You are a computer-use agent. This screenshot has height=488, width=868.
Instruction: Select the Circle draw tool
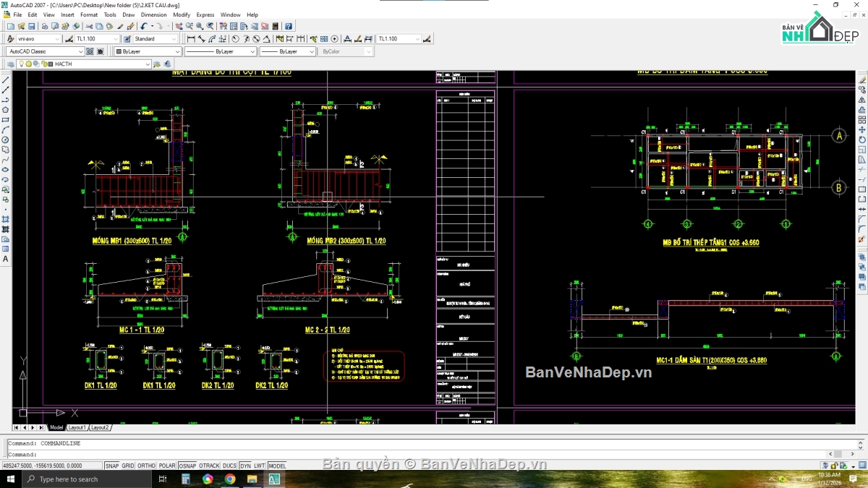pyautogui.click(x=6, y=140)
